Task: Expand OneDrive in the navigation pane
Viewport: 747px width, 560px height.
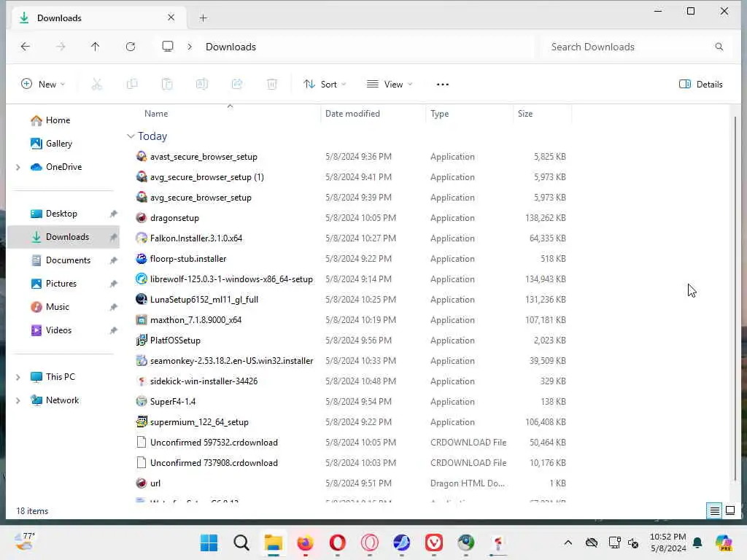Action: [18, 167]
